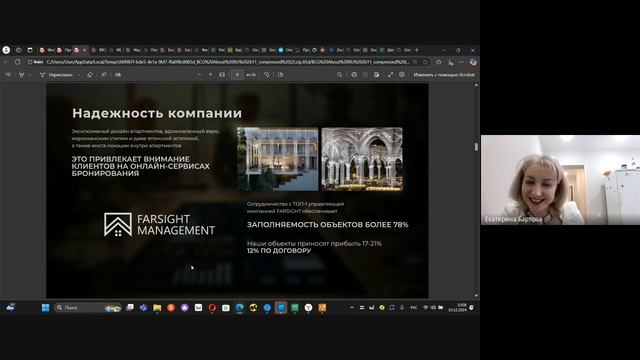
Task: Show hidden system tray icons chevron
Action: [352, 307]
